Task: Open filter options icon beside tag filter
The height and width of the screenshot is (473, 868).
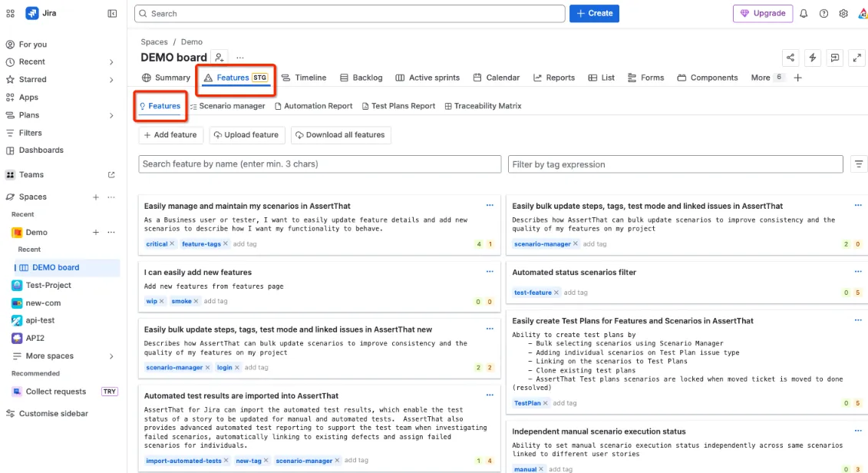Action: coord(859,164)
